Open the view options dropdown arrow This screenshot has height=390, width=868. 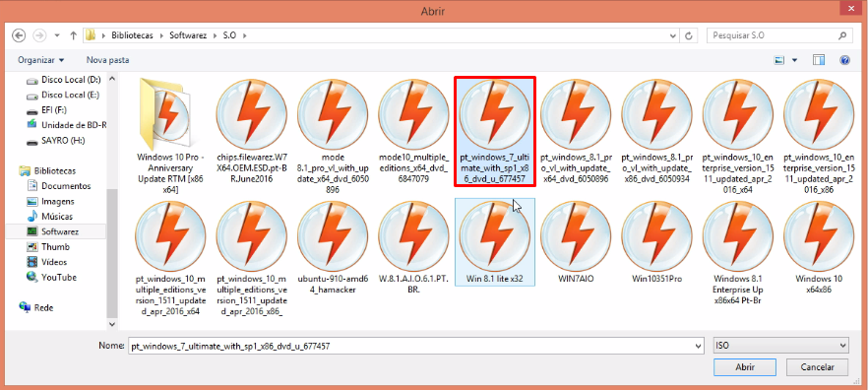[795, 60]
